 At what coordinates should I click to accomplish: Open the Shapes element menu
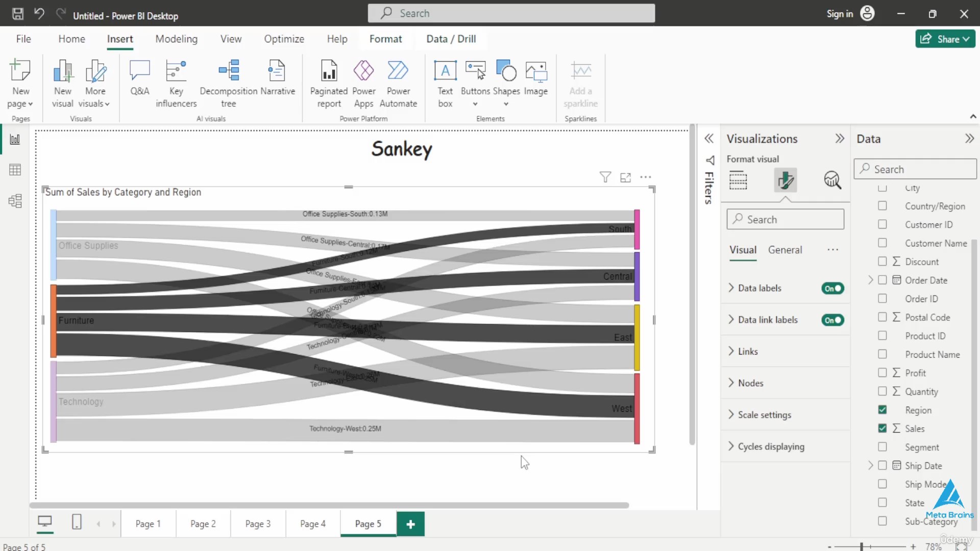click(506, 84)
